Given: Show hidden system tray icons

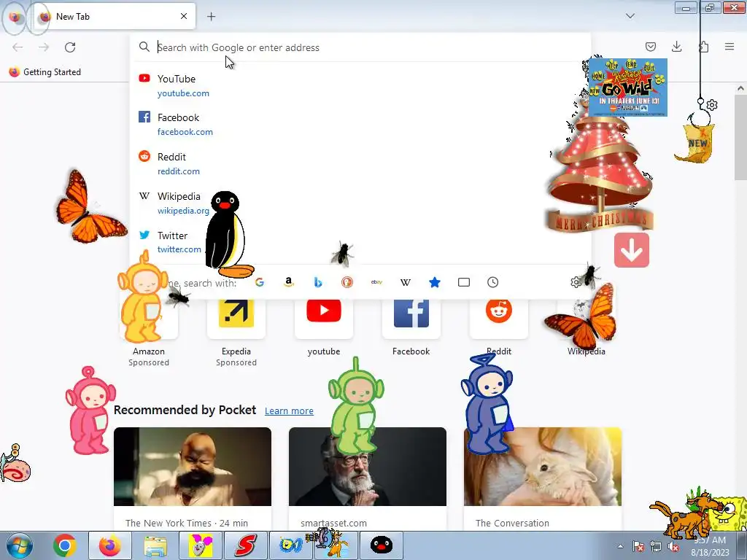Looking at the screenshot, I should [620, 547].
